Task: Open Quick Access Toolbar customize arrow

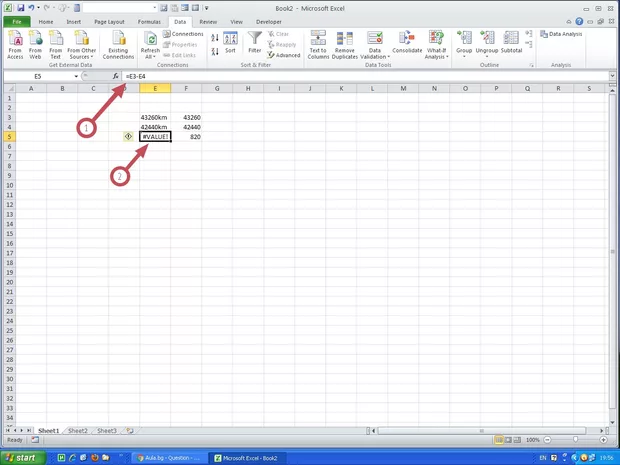Action: tap(206, 8)
